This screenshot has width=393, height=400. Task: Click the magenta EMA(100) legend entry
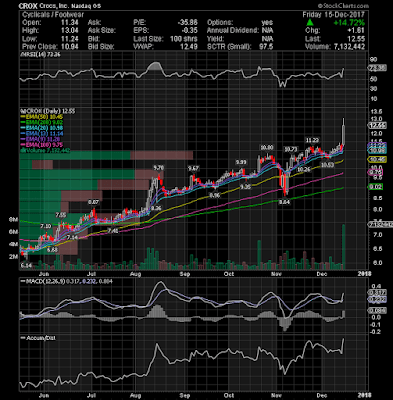tap(42, 145)
